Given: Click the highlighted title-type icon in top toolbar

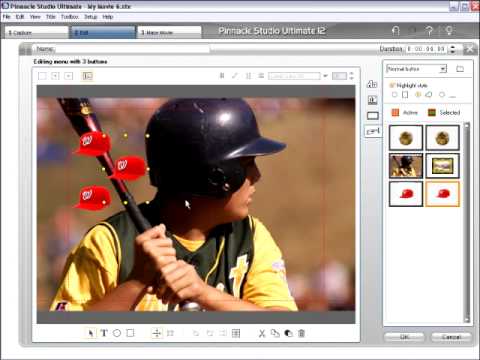Looking at the screenshot, I should click(87, 76).
